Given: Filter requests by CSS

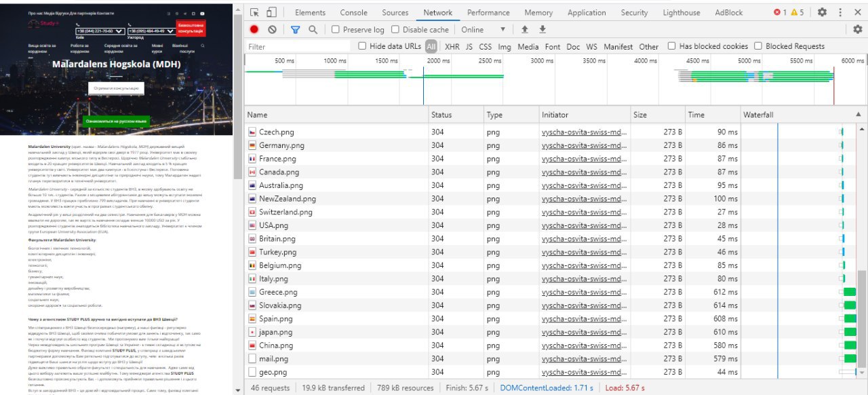Looking at the screenshot, I should (486, 47).
